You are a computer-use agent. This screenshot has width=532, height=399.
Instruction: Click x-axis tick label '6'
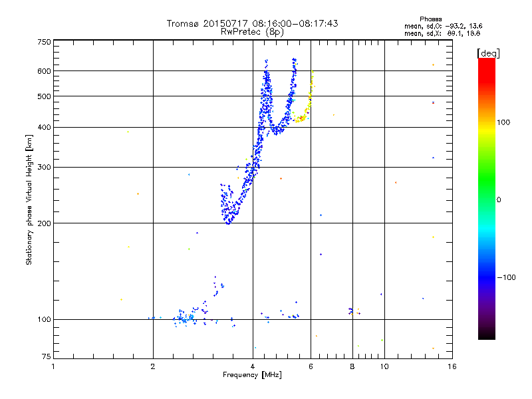point(311,366)
